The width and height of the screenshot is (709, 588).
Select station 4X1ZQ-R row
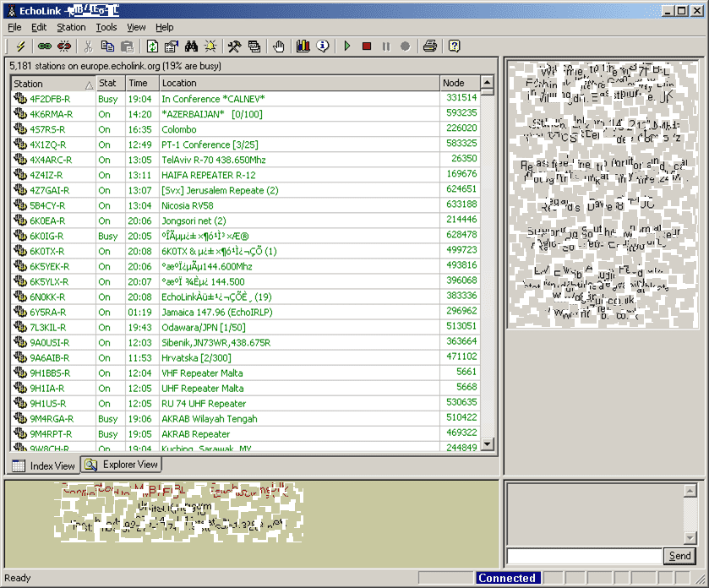[246, 144]
